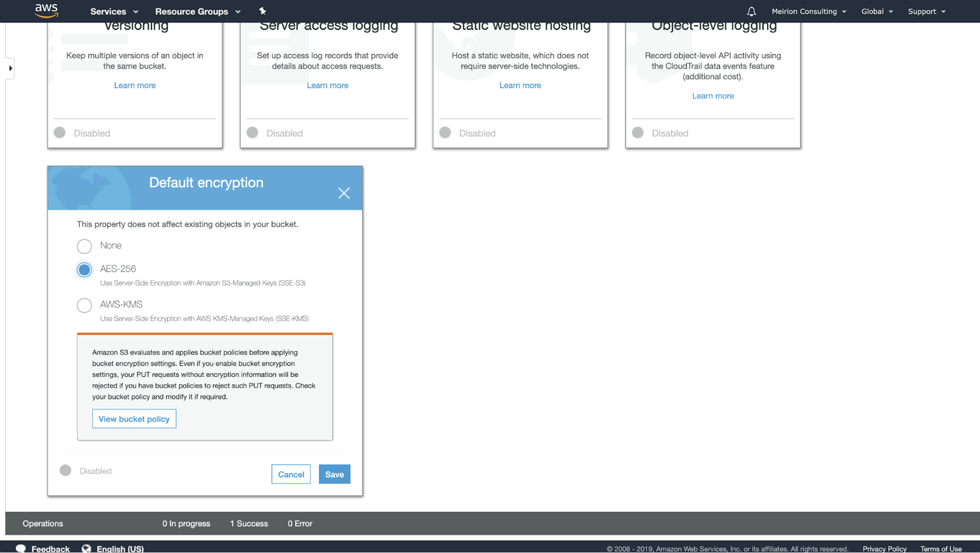
Task: Click the Object-level logging card title
Action: [x=714, y=26]
